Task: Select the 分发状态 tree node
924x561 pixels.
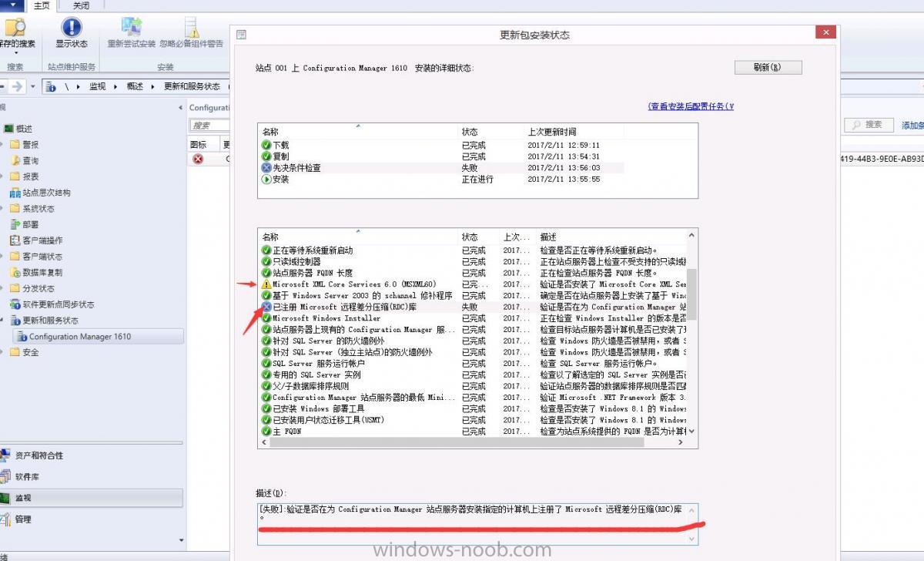Action: pyautogui.click(x=38, y=288)
